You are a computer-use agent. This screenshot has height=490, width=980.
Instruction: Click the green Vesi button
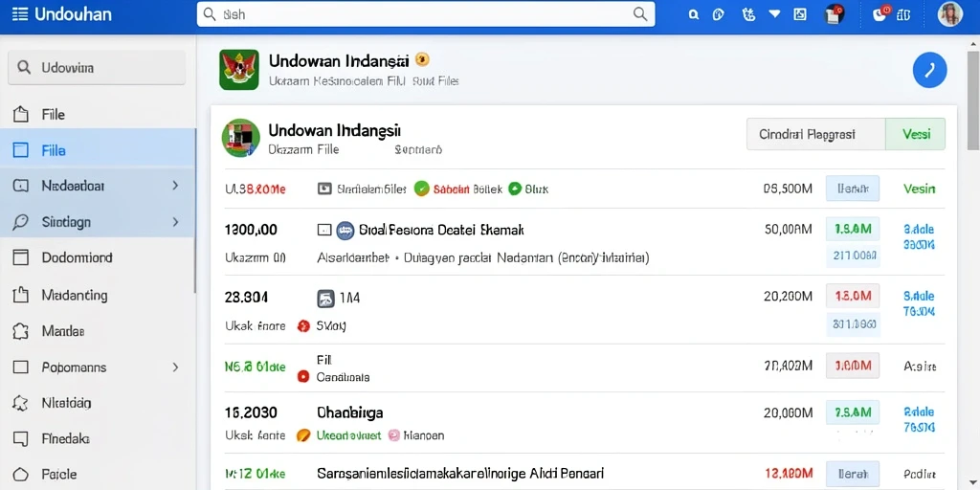point(916,134)
